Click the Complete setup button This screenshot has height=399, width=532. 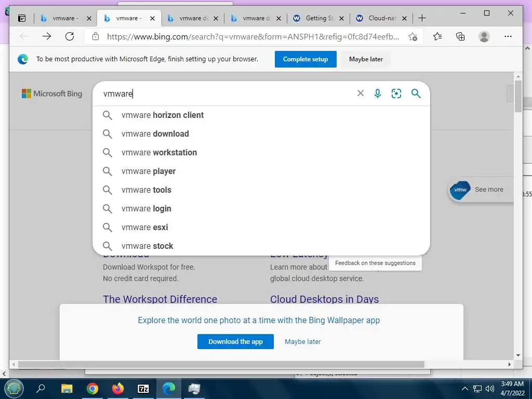[x=305, y=59]
